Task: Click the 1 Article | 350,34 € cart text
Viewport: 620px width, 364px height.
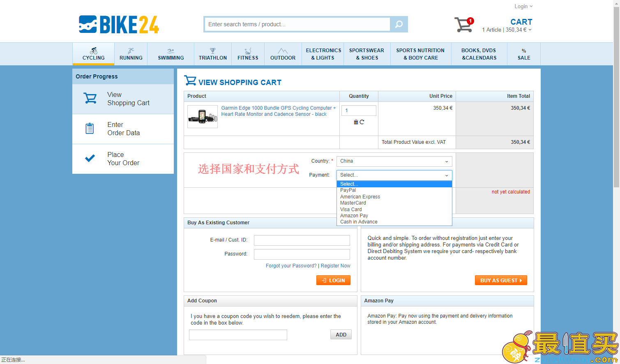Action: [x=504, y=30]
